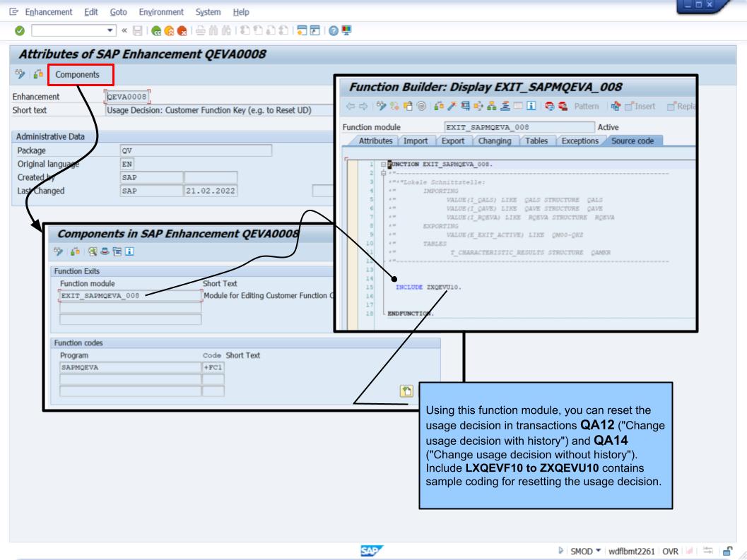Click the padlock icon in the status bar
This screenshot has width=747, height=560.
tap(727, 551)
